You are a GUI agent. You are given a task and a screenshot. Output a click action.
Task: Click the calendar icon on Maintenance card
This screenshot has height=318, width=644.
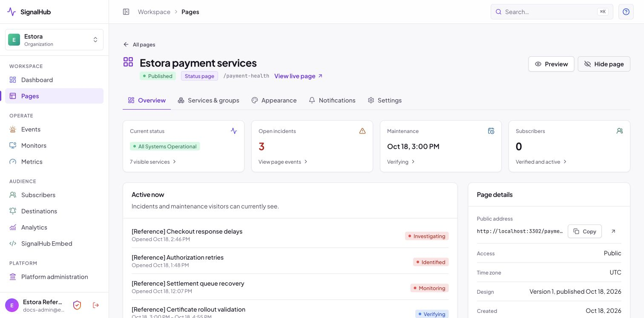[x=491, y=131]
